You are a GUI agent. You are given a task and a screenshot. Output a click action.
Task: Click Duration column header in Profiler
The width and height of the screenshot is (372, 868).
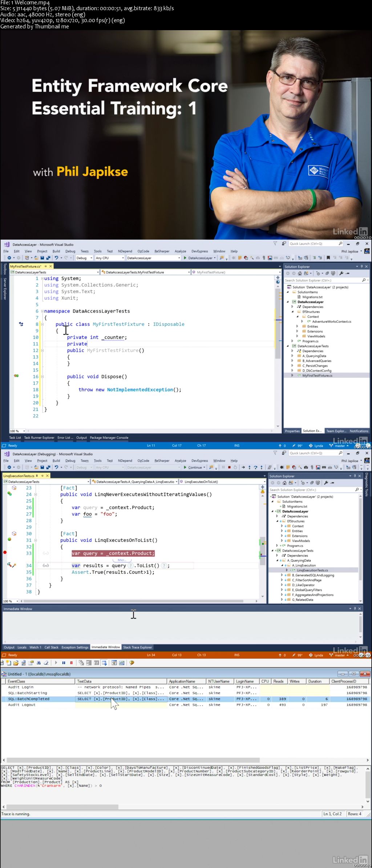point(318,681)
